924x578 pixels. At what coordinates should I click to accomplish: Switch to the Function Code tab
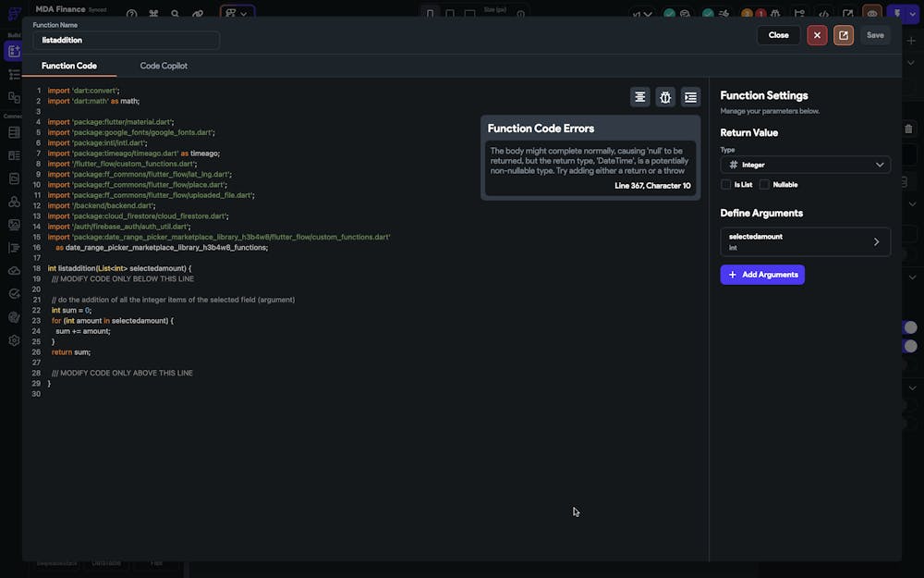69,66
